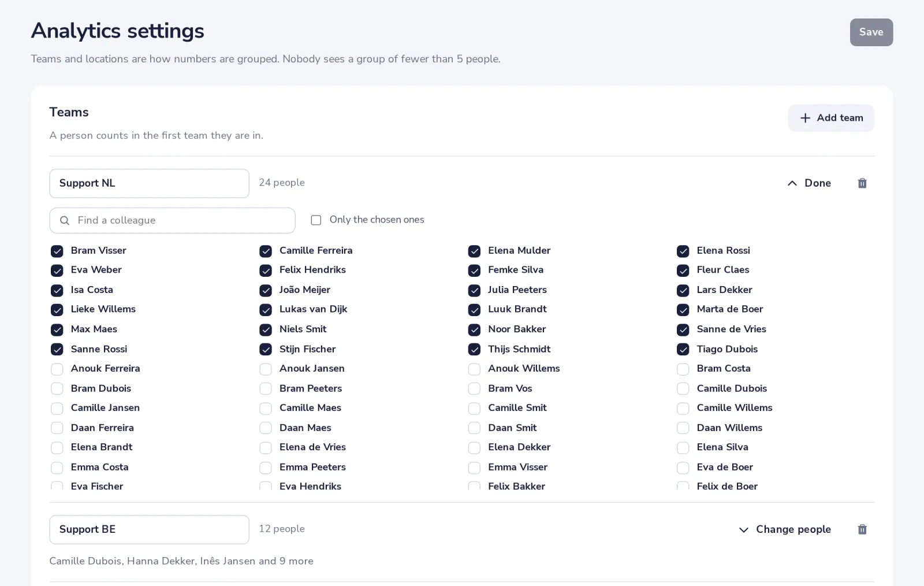Viewport: 924px width, 586px height.
Task: Uncheck Camille Ferreira
Action: coord(266,251)
